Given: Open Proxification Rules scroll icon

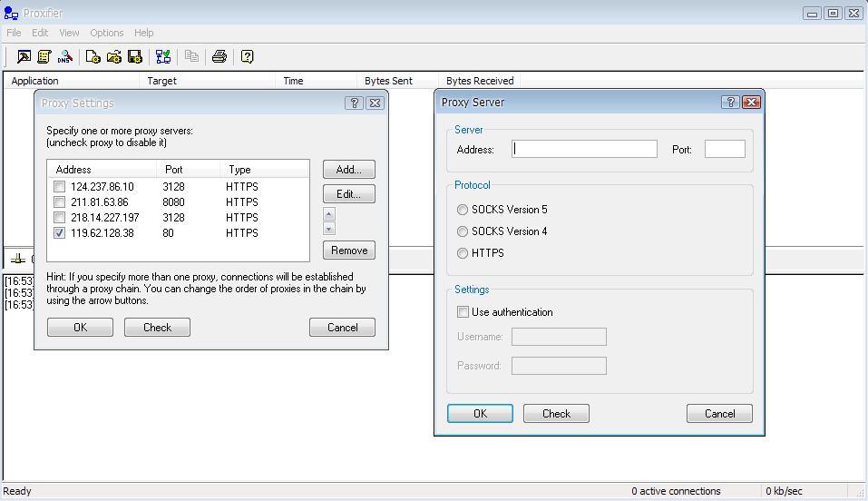Looking at the screenshot, I should pyautogui.click(x=44, y=56).
